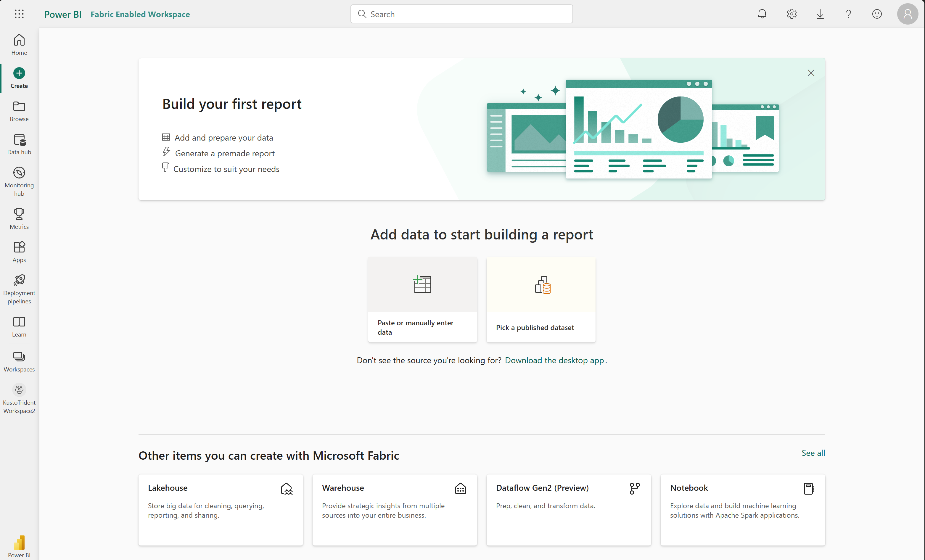Open Monitoring hub
The height and width of the screenshot is (560, 925).
[19, 182]
